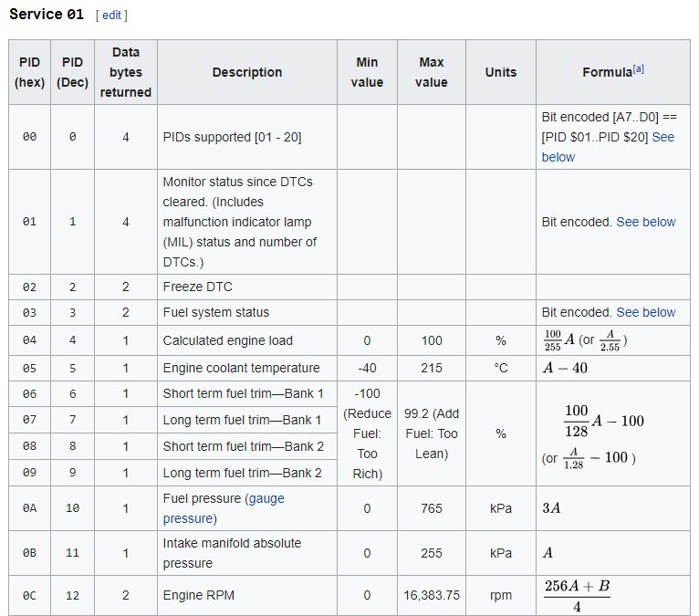
Task: Click the hex PID '0A' cell
Action: click(x=29, y=508)
